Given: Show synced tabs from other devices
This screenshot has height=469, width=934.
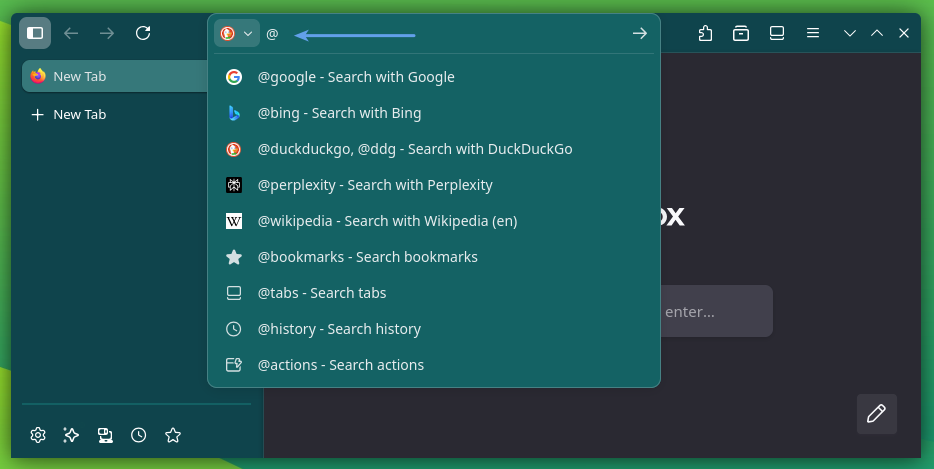Looking at the screenshot, I should point(105,435).
